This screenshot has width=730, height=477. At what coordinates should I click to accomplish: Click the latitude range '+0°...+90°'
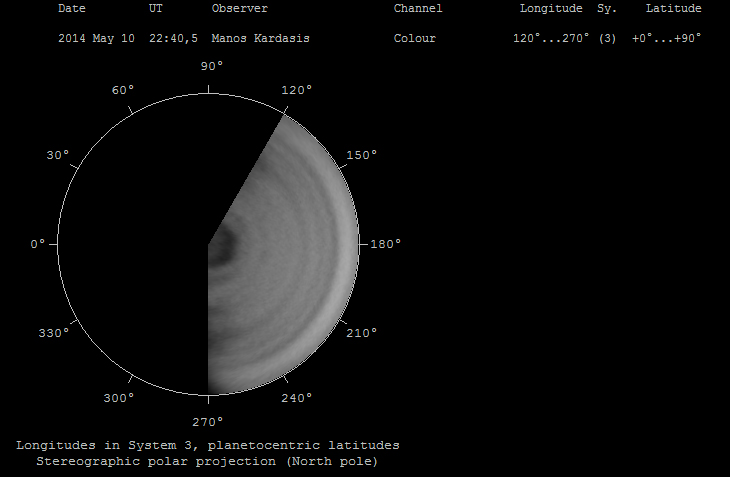[x=666, y=38]
